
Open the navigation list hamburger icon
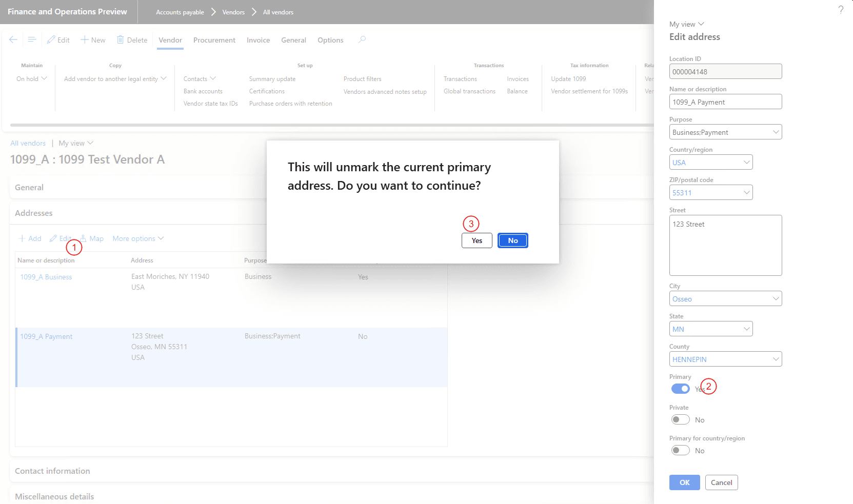click(x=32, y=39)
